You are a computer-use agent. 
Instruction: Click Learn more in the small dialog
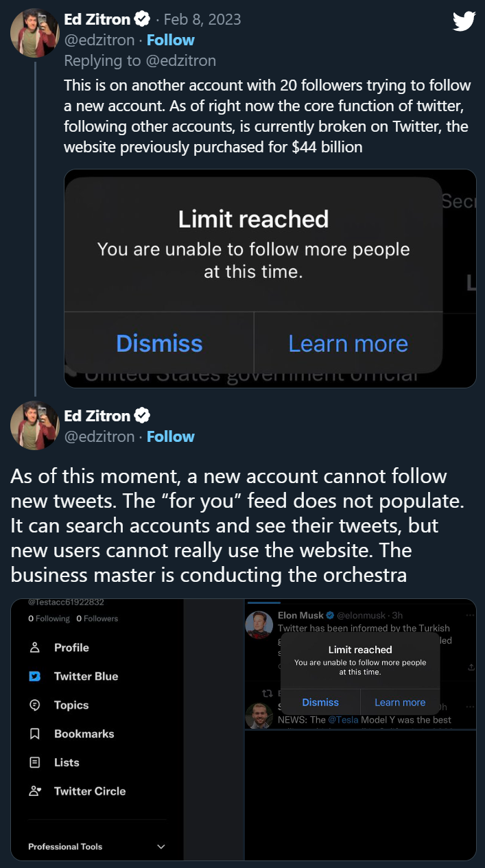click(400, 702)
